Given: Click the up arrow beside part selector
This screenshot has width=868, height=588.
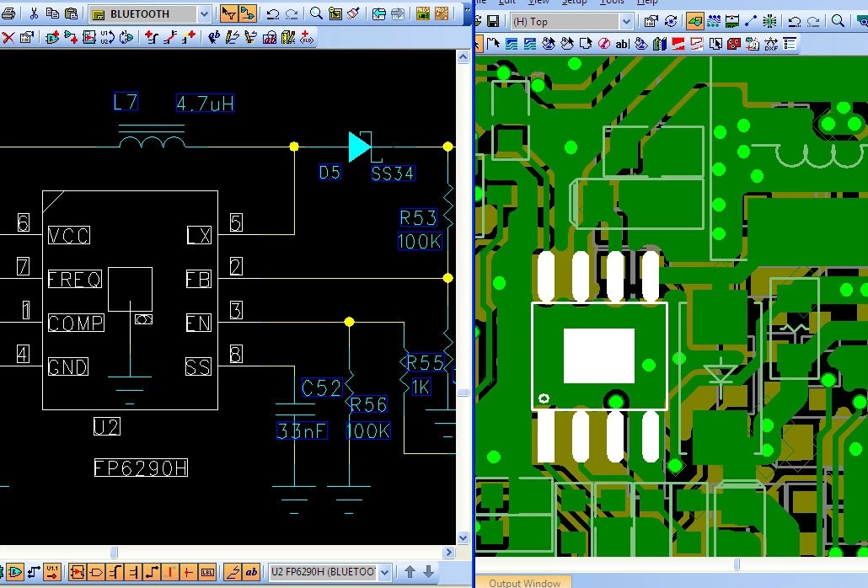Looking at the screenshot, I should [410, 571].
